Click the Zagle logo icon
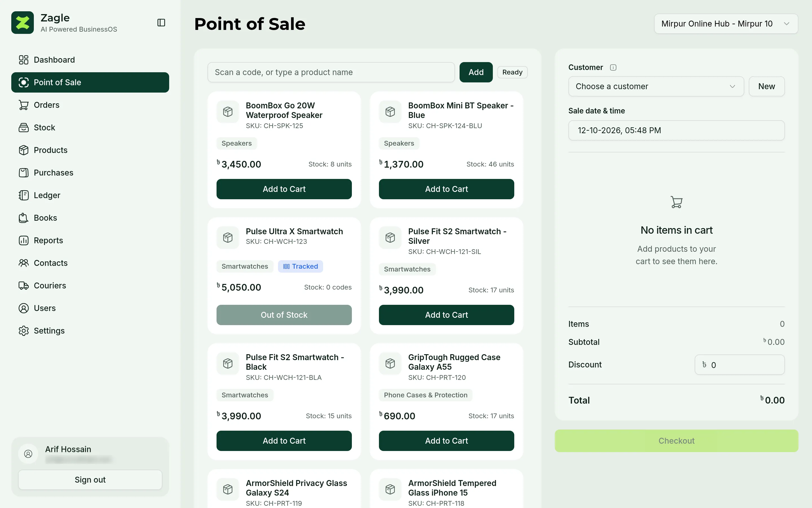The width and height of the screenshot is (812, 508). [x=23, y=23]
